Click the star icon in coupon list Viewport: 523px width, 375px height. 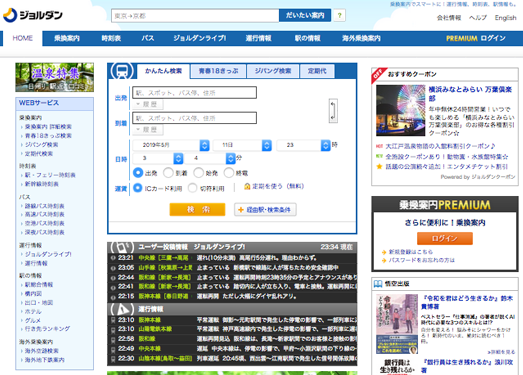click(x=379, y=166)
